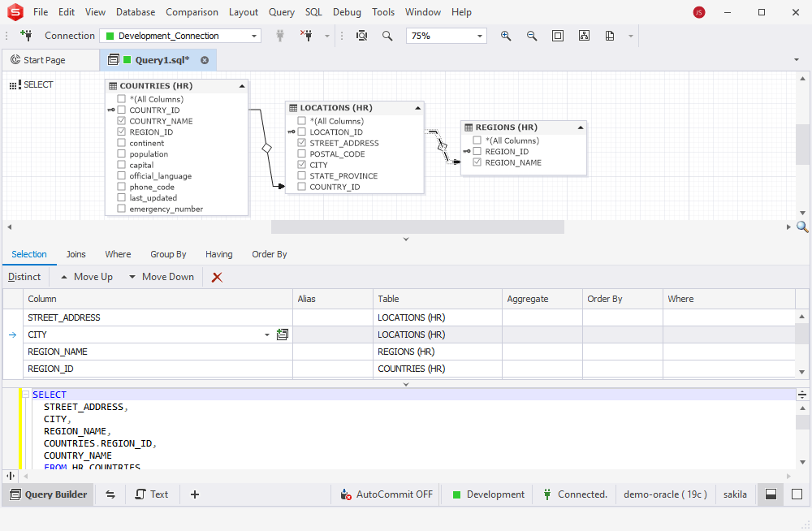Delete the selected column using red X icon

(x=214, y=276)
